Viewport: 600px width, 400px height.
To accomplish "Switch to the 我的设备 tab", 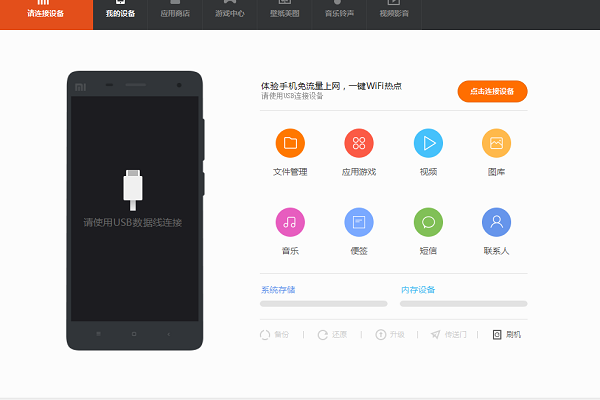I will pos(119,14).
